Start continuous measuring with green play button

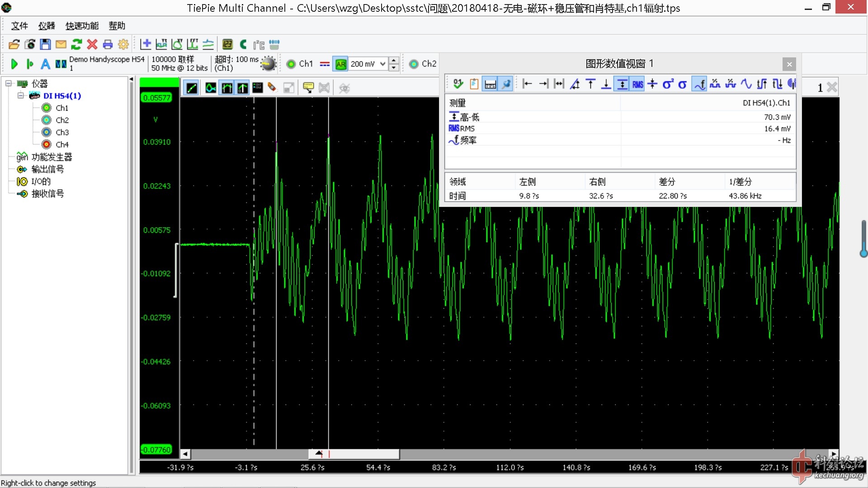(14, 64)
